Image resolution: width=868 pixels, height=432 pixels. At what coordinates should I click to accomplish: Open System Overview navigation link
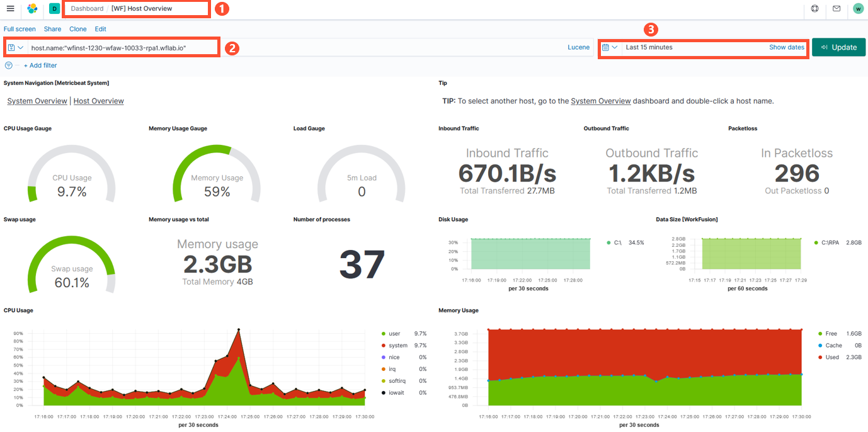pyautogui.click(x=37, y=101)
